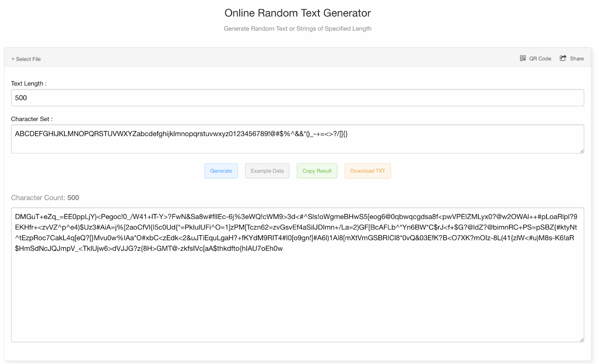Activate the Share option in the toolbar
598x364 pixels.
(571, 58)
